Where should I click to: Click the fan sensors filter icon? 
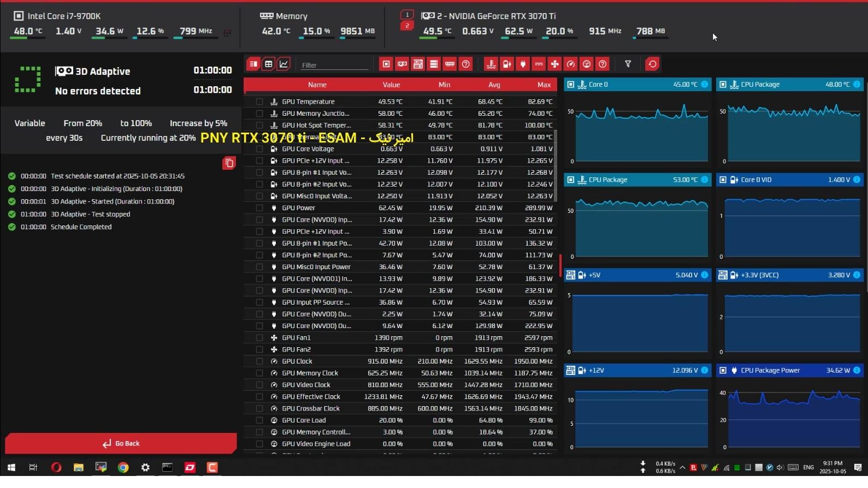click(554, 64)
